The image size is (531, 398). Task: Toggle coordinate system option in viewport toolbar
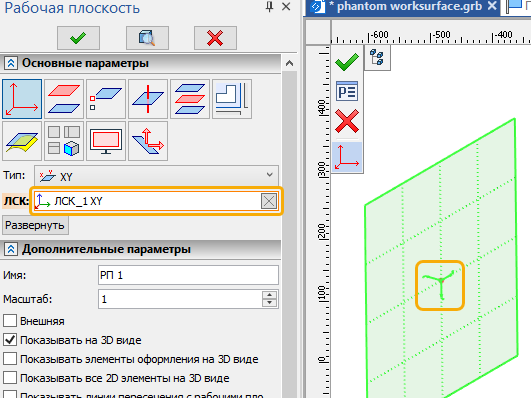point(347,157)
